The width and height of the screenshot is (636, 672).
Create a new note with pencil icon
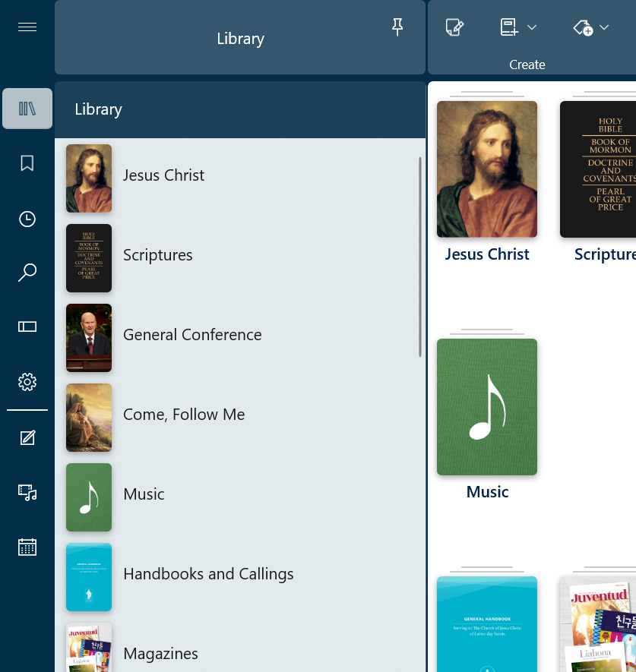point(454,27)
